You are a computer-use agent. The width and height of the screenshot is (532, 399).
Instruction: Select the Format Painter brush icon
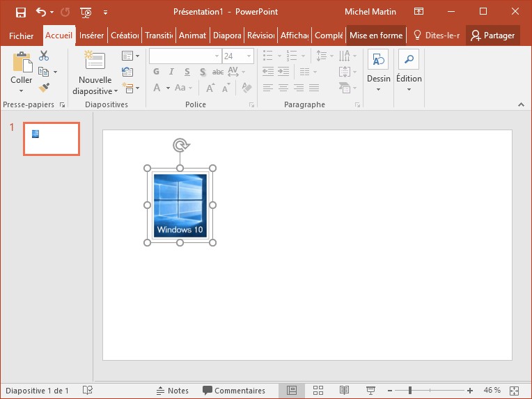pyautogui.click(x=44, y=88)
